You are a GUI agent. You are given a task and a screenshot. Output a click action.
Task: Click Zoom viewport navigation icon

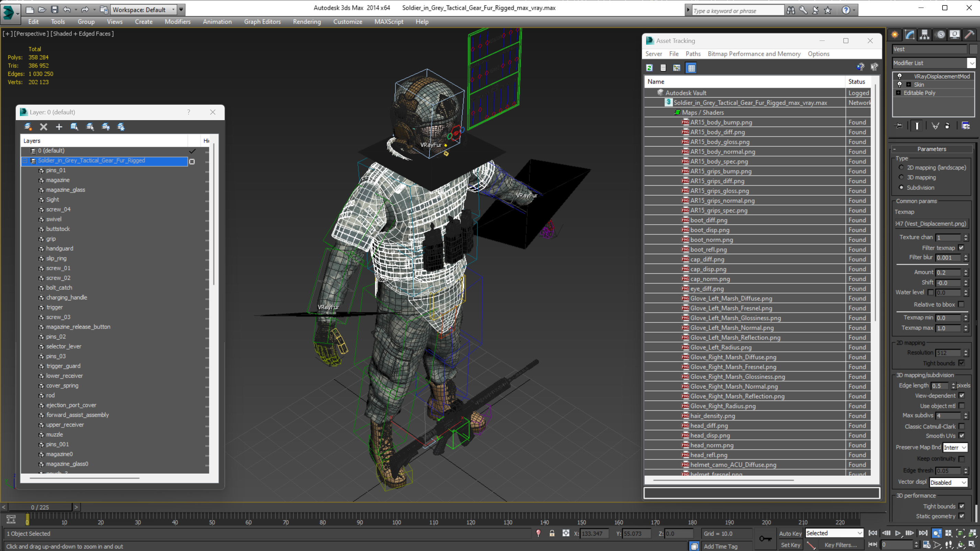pyautogui.click(x=937, y=533)
